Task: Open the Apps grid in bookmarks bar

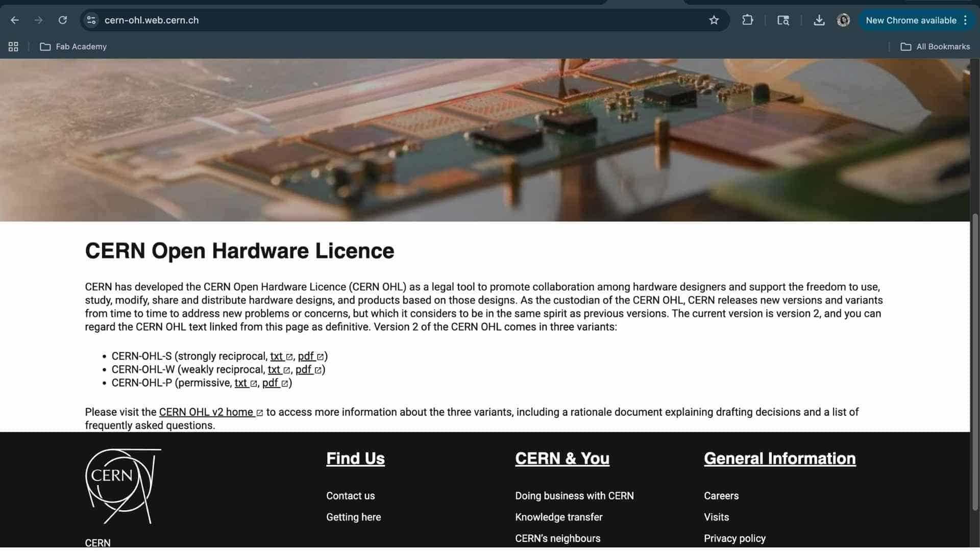Action: [x=13, y=47]
